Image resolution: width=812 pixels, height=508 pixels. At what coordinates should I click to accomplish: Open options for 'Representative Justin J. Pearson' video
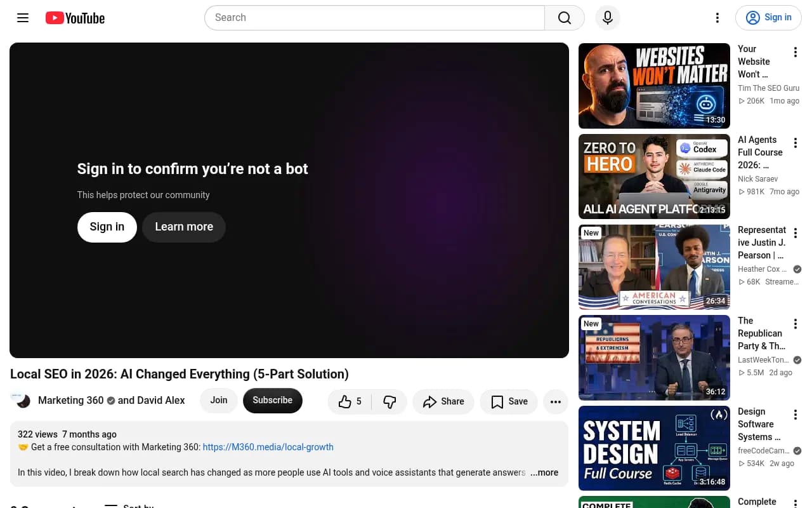(796, 234)
